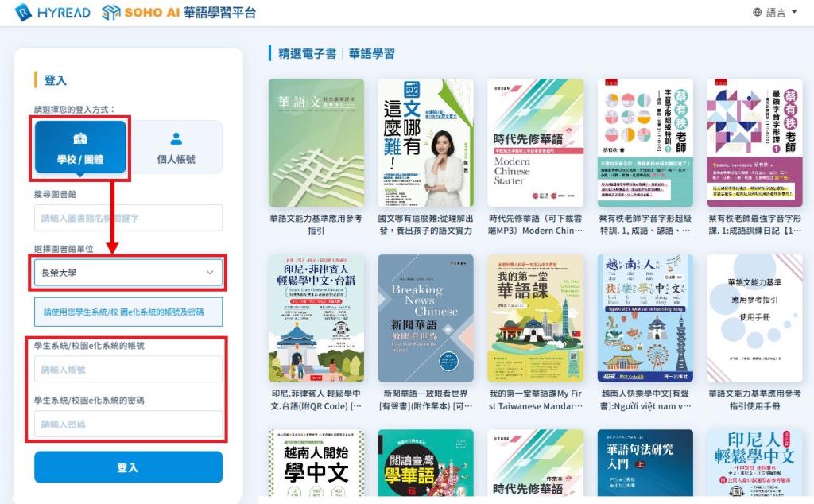Open book cover 華語文能力基準應用參考指引使用手冊
814x504 pixels.
[x=755, y=318]
